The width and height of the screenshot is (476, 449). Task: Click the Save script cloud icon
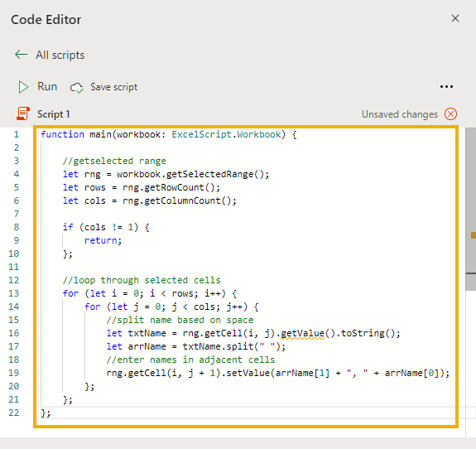77,88
